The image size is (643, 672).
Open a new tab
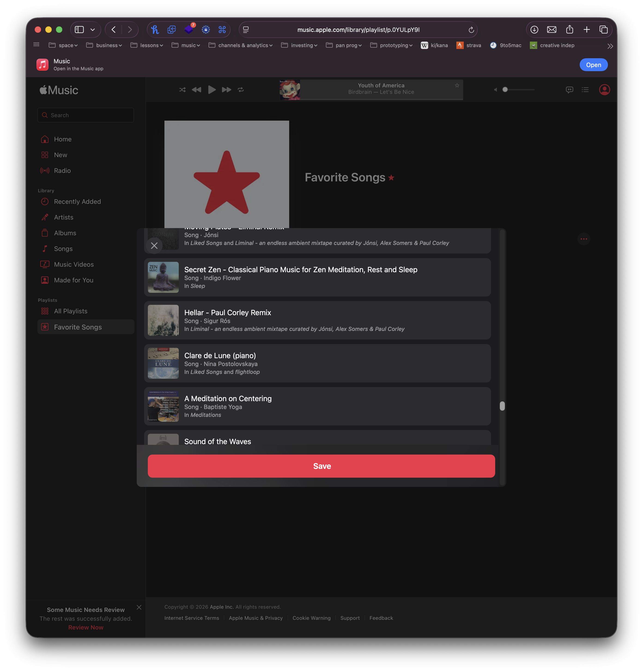[x=586, y=30]
